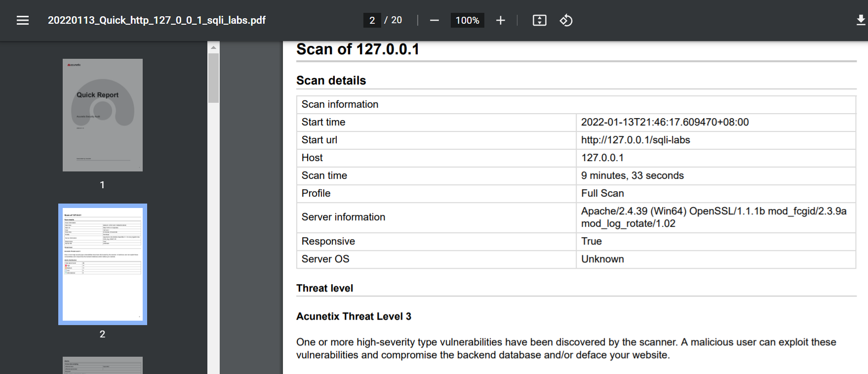Click the fit to page icon
868x374 pixels.
540,20
